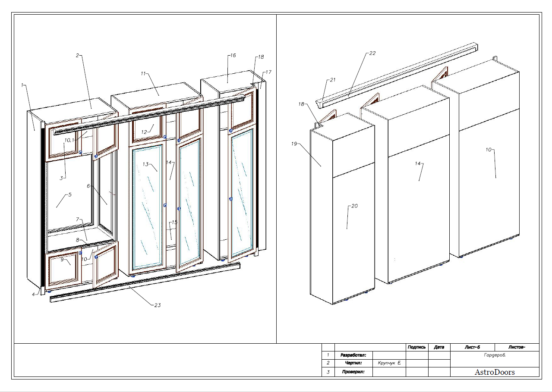Click callout label 9 on lower left door
Image resolution: width=552 pixels, height=392 pixels.
click(62, 260)
